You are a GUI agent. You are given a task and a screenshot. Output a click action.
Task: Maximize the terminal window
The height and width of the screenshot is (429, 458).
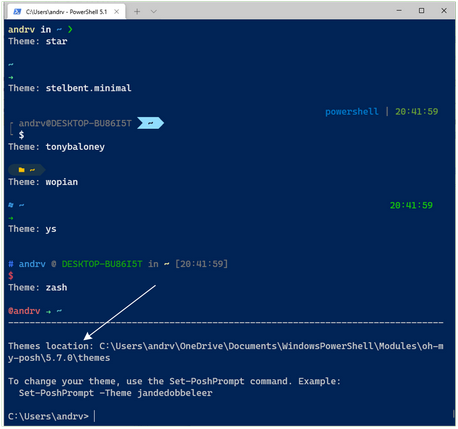(x=421, y=11)
